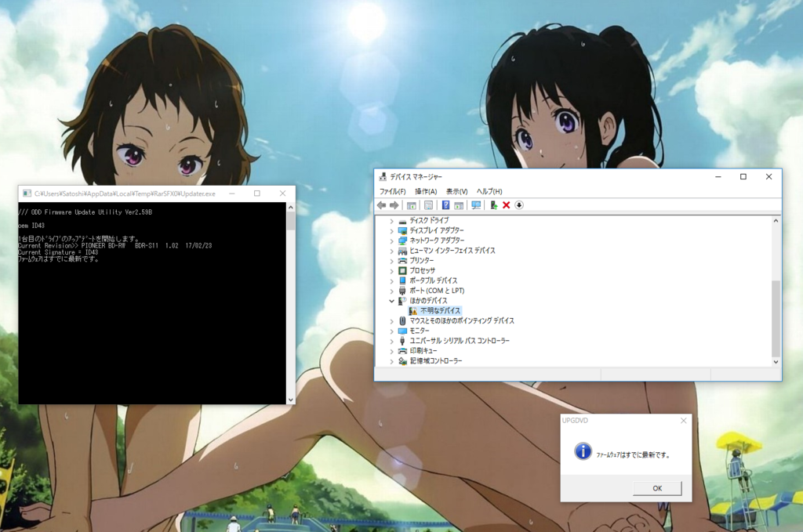The image size is (803, 532).
Task: Click the Back arrow in Device Manager toolbar
Action: [382, 205]
